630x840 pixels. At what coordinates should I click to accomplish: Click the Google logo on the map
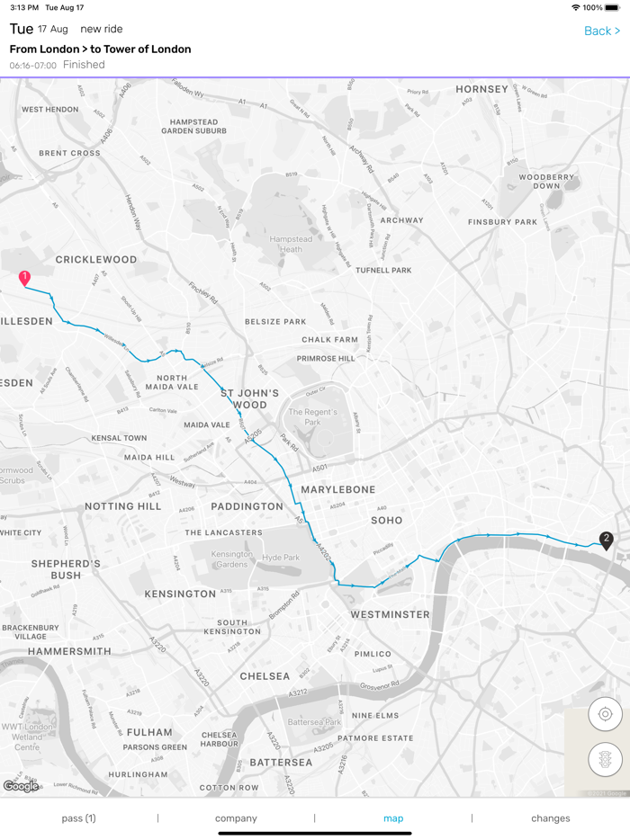click(x=21, y=786)
